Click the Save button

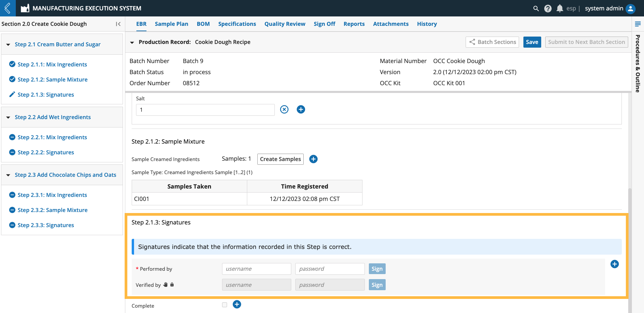[532, 42]
